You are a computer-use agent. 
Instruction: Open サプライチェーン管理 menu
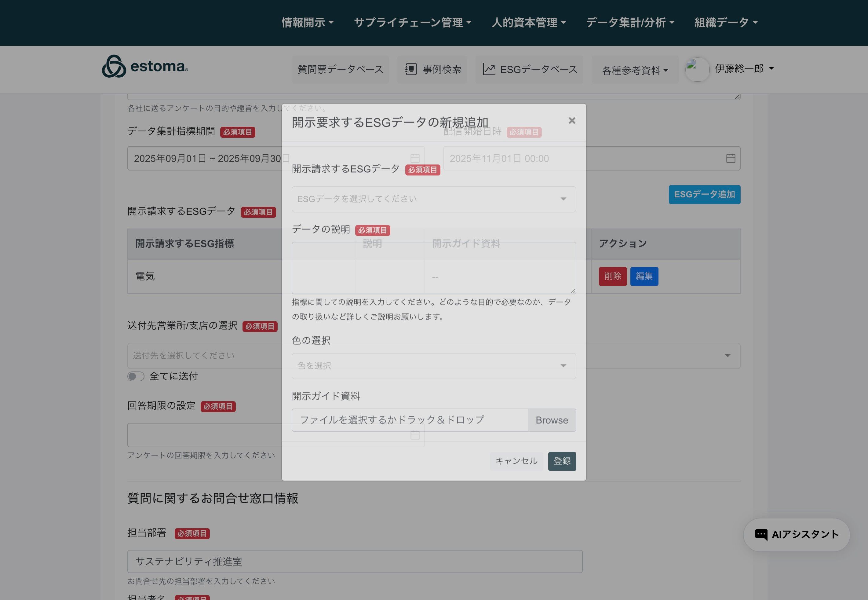pos(412,23)
